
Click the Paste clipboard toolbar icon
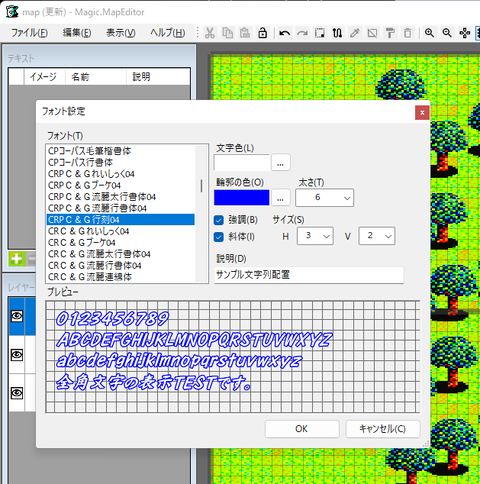click(x=245, y=33)
